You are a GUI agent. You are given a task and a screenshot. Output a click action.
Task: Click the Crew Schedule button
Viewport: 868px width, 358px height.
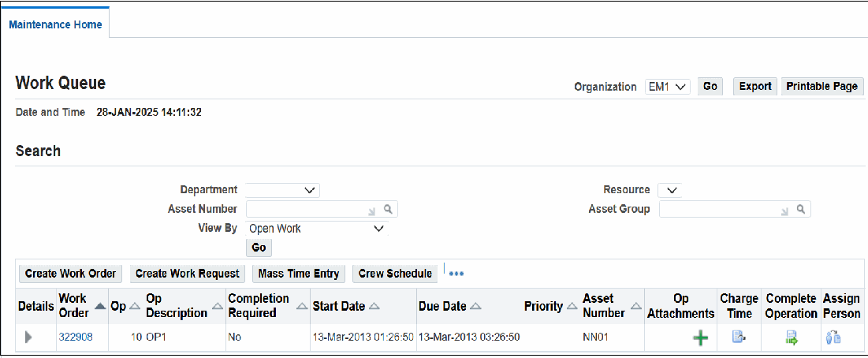pos(395,274)
